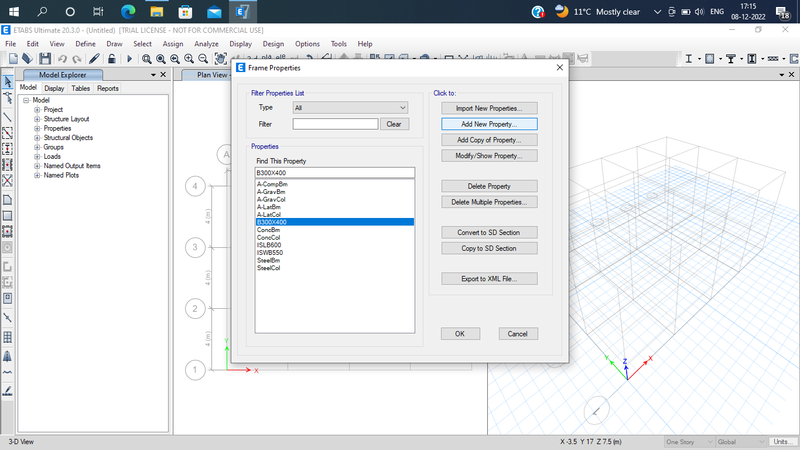Open the Mail app from the taskbar
This screenshot has height=450, width=800.
click(214, 11)
